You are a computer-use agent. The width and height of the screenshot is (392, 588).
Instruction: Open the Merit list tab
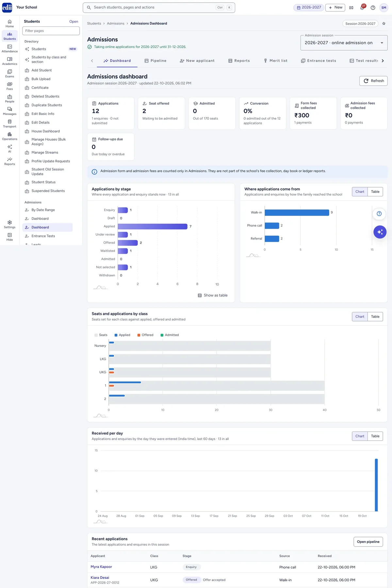[x=275, y=61]
